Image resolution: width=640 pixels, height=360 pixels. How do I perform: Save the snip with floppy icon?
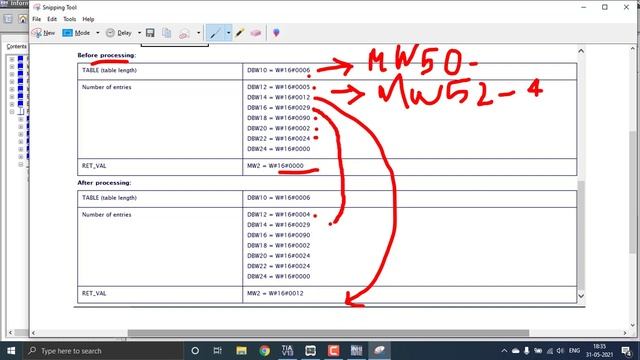point(150,33)
